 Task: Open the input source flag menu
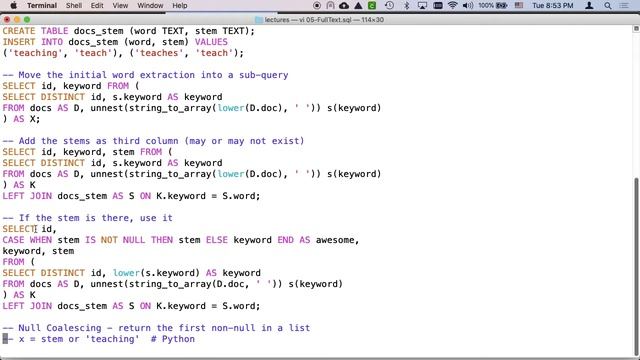[x=519, y=5]
